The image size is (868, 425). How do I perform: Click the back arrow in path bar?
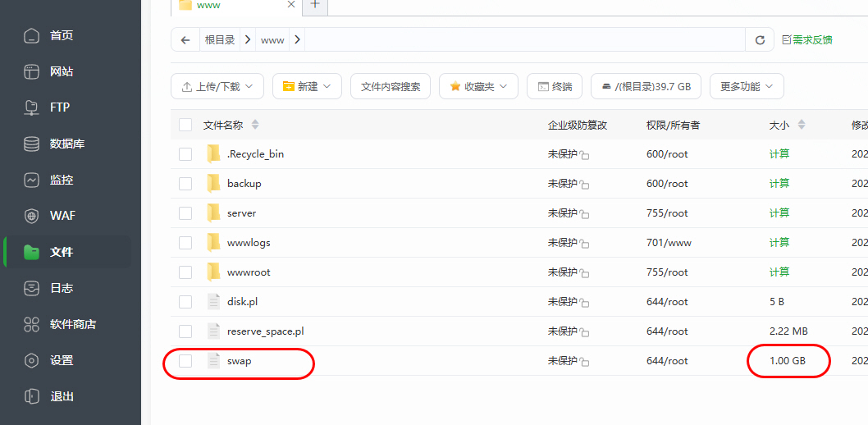click(x=185, y=39)
